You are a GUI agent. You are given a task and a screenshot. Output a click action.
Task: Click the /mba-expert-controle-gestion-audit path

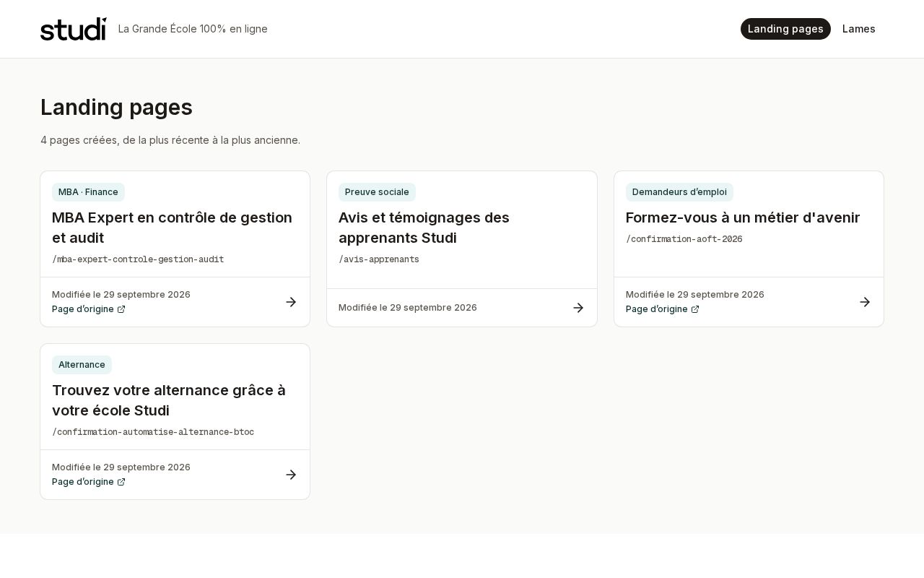(x=138, y=259)
